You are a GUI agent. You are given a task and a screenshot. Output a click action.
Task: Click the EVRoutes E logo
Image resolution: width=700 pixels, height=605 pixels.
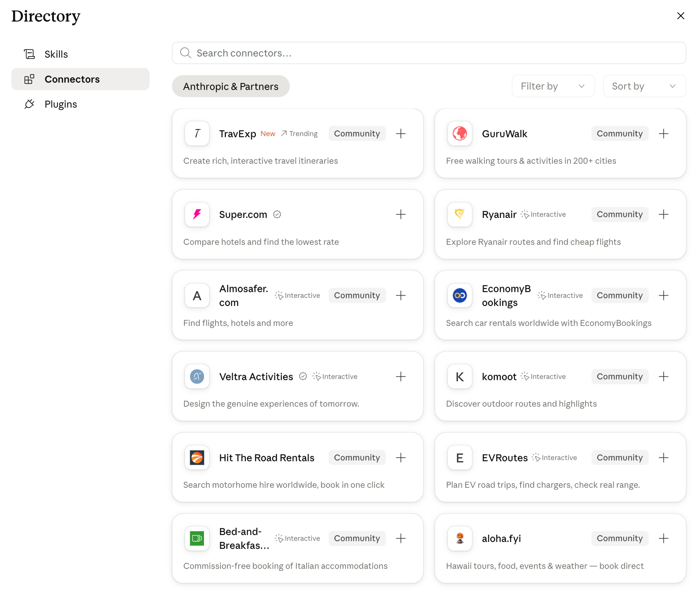point(460,458)
